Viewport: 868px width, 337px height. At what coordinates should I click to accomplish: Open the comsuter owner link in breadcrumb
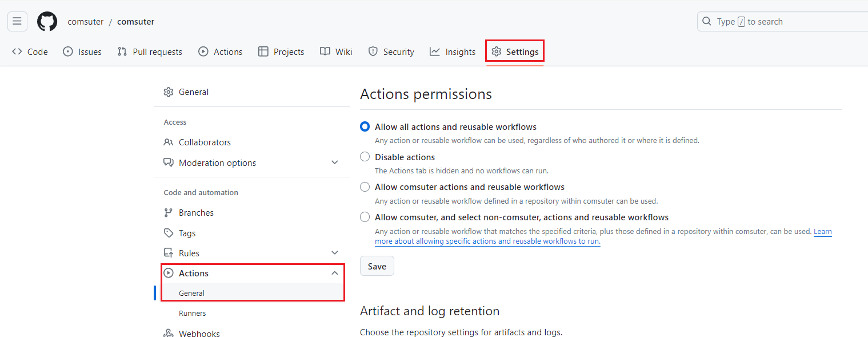click(x=86, y=22)
